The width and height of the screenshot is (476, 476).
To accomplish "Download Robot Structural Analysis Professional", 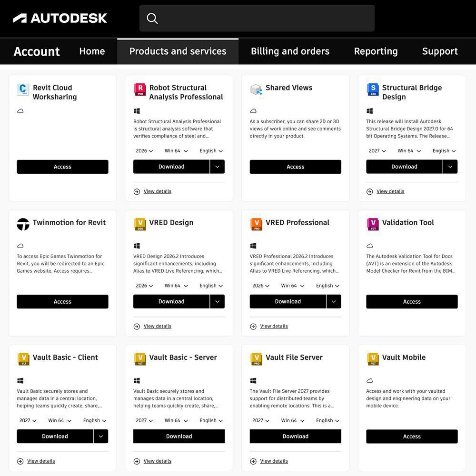I will [171, 167].
